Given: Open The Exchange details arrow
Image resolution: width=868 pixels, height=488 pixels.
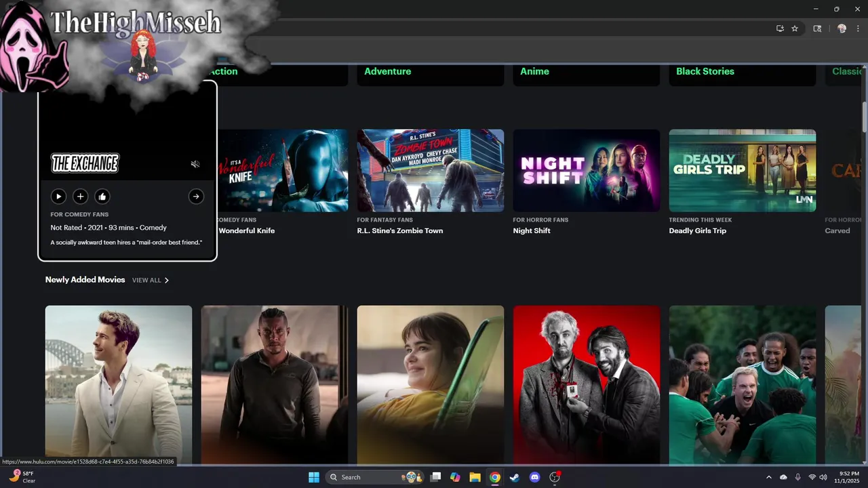Looking at the screenshot, I should (x=196, y=197).
